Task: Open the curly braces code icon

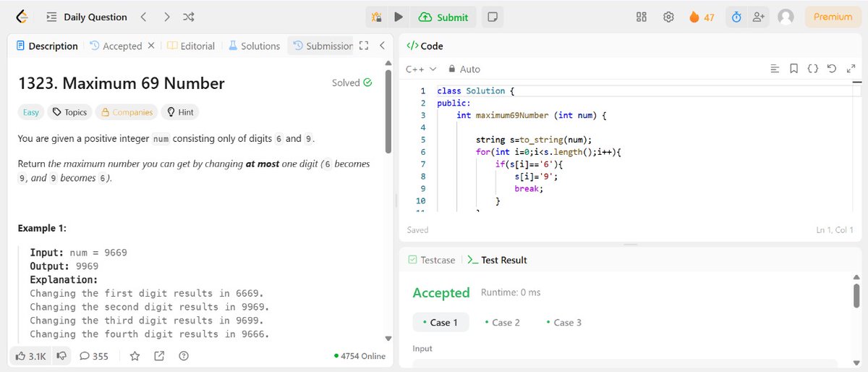Action: [x=812, y=69]
